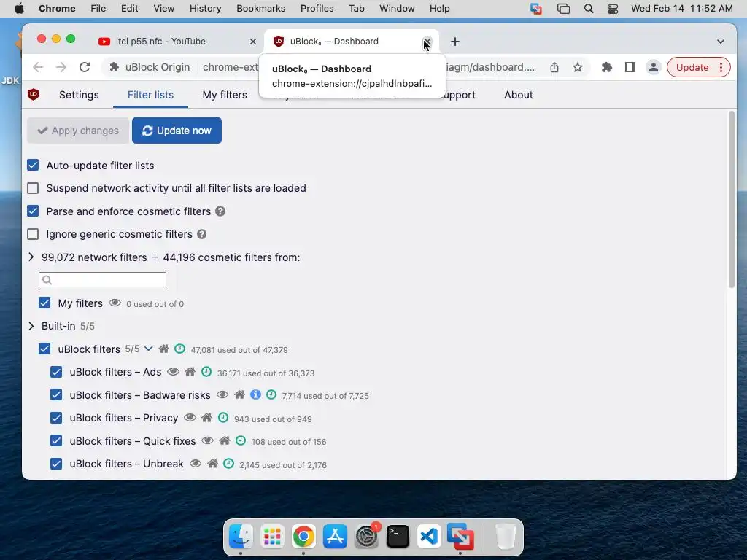Open the Chrome profile avatar
Viewport: 747px width, 560px height.
pos(653,67)
